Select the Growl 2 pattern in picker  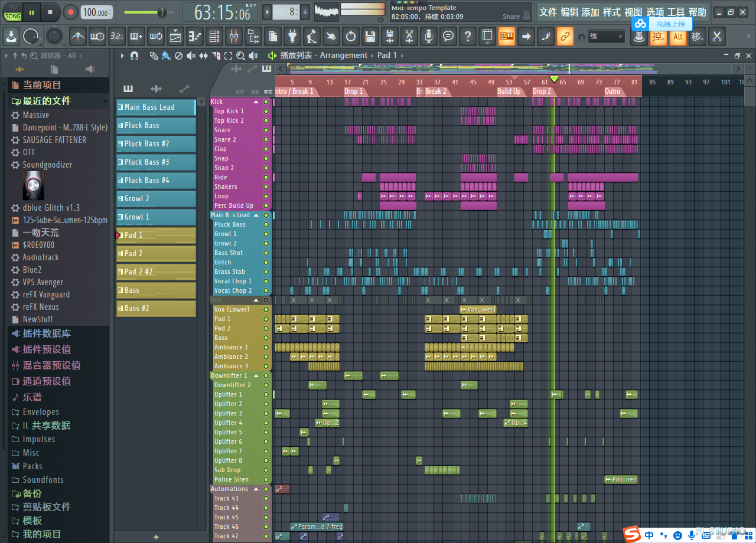click(x=156, y=198)
